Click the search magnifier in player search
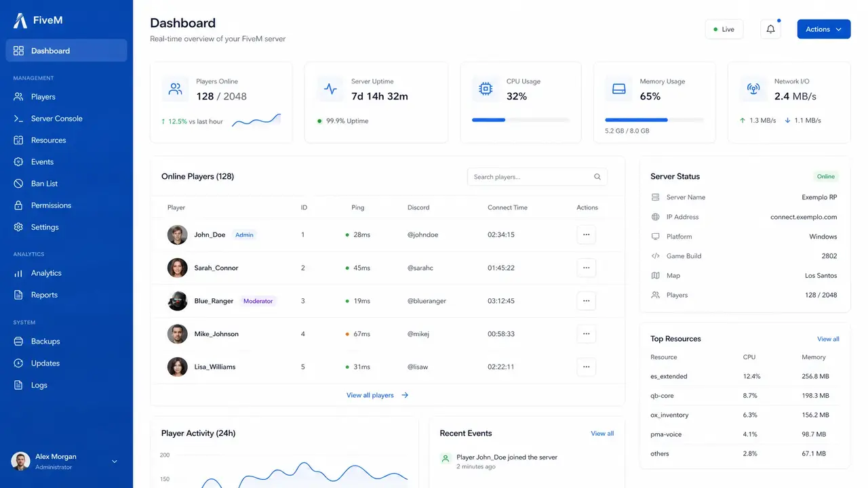 click(597, 177)
